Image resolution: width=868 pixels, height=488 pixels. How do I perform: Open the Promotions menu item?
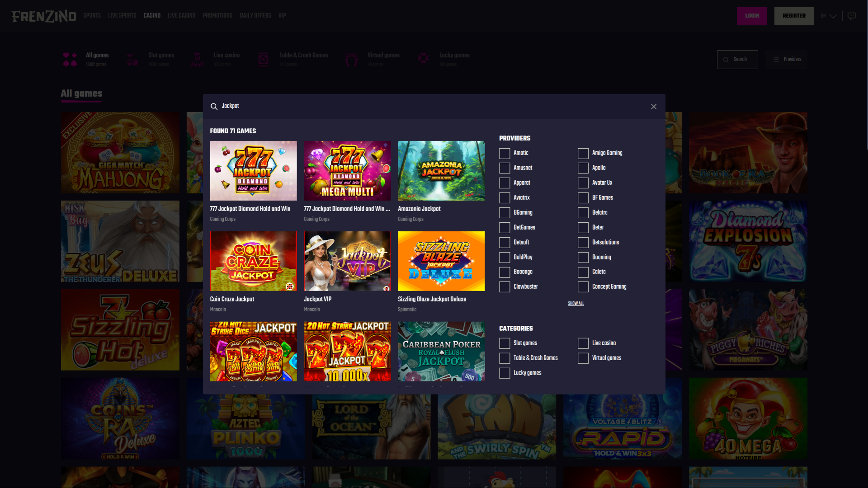click(x=217, y=16)
